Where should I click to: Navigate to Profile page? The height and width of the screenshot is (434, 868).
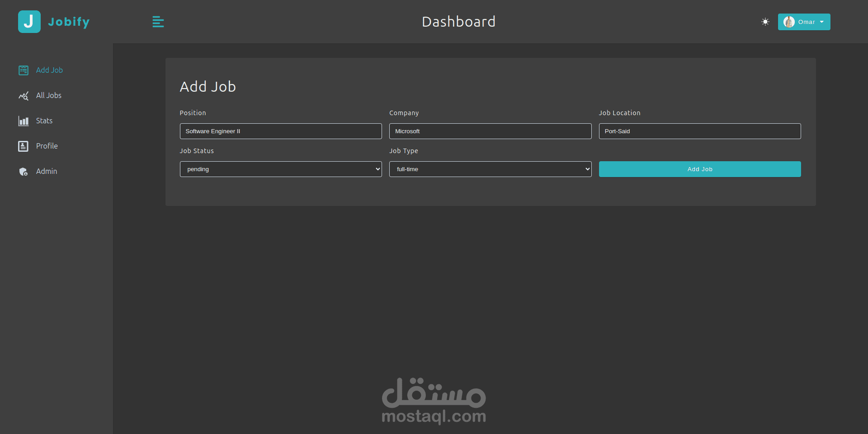click(47, 146)
